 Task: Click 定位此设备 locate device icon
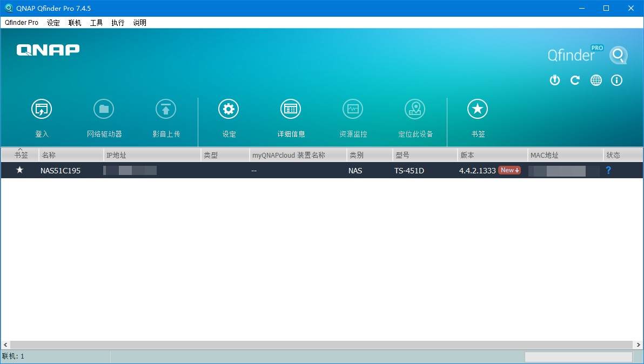(415, 109)
